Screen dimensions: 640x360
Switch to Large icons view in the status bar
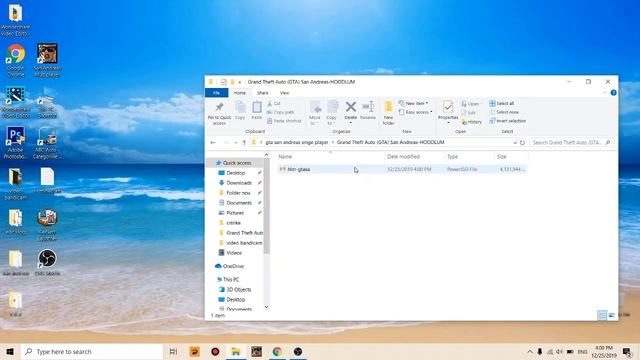click(611, 315)
